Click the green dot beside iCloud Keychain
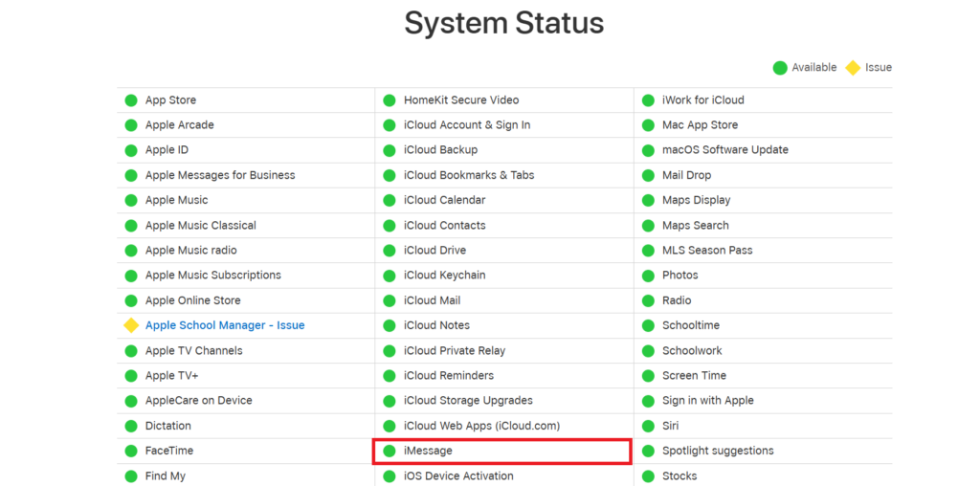The width and height of the screenshot is (980, 486). [390, 276]
